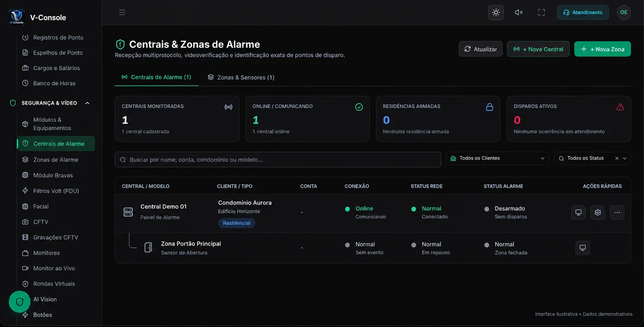Click the Status Rede column header
This screenshot has height=327, width=644.
tap(427, 186)
